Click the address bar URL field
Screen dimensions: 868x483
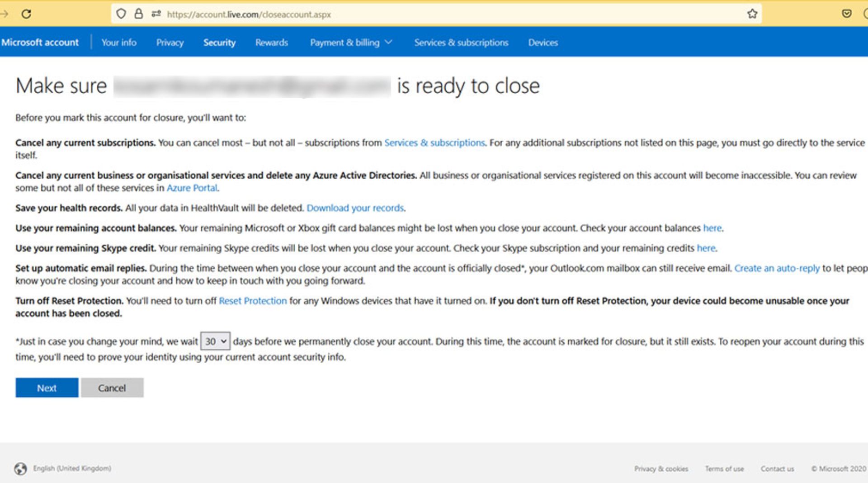pyautogui.click(x=407, y=14)
